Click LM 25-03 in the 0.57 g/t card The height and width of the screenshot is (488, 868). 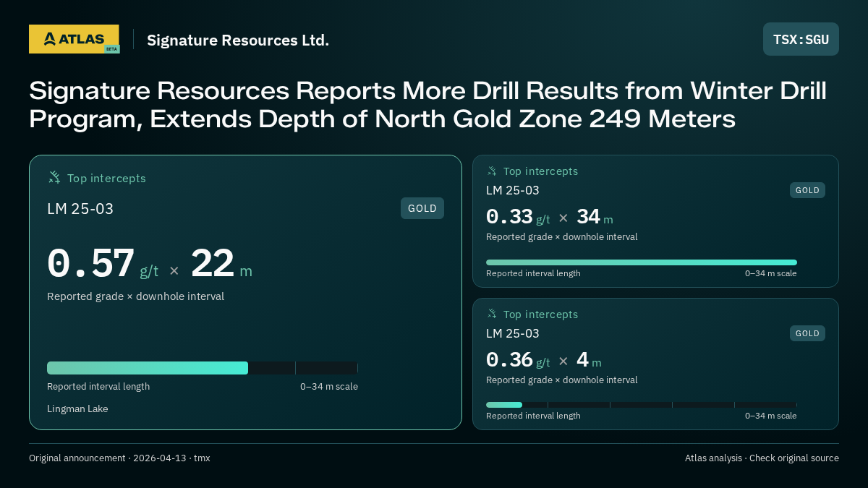80,209
